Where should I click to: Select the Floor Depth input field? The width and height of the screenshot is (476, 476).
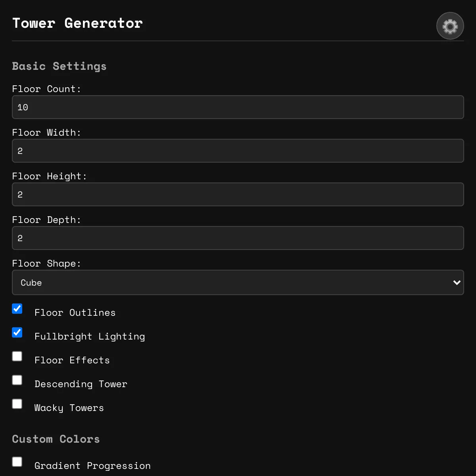point(238,238)
